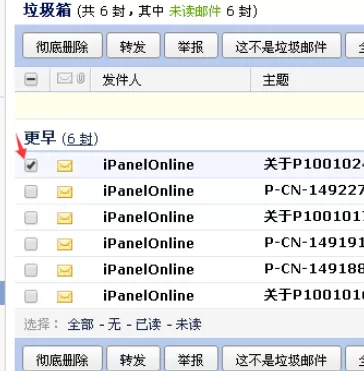Image resolution: width=364 pixels, height=371 pixels.
Task: Click the 6 封 group count link
Action: [80, 139]
